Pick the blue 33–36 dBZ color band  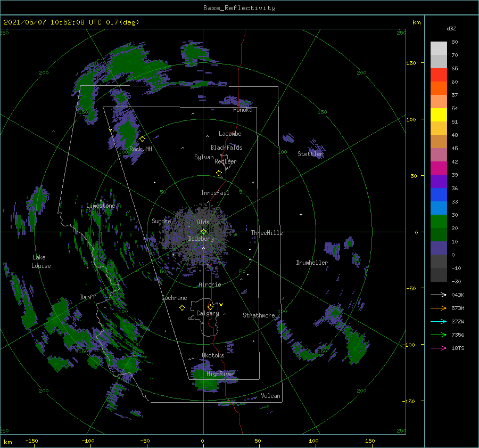[439, 195]
